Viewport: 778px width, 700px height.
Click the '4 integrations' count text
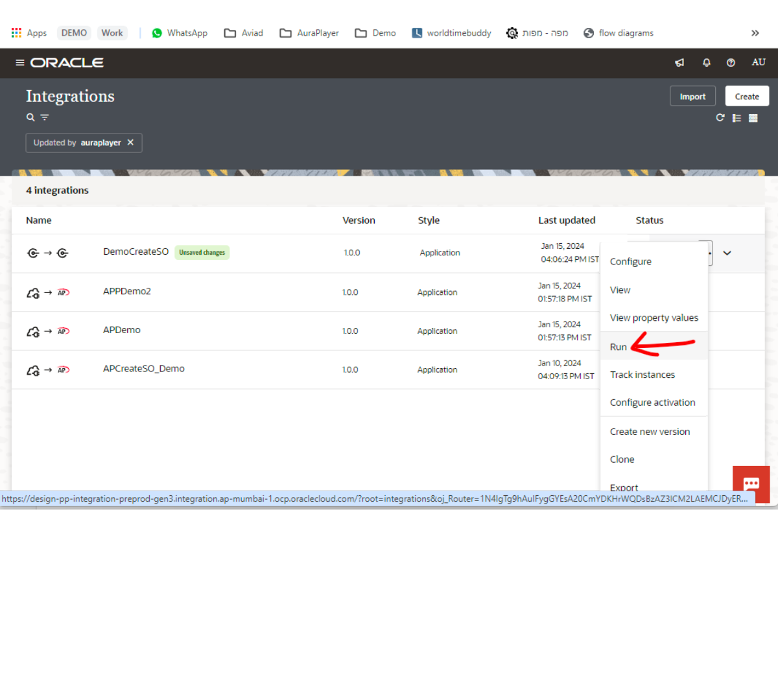pyautogui.click(x=57, y=191)
